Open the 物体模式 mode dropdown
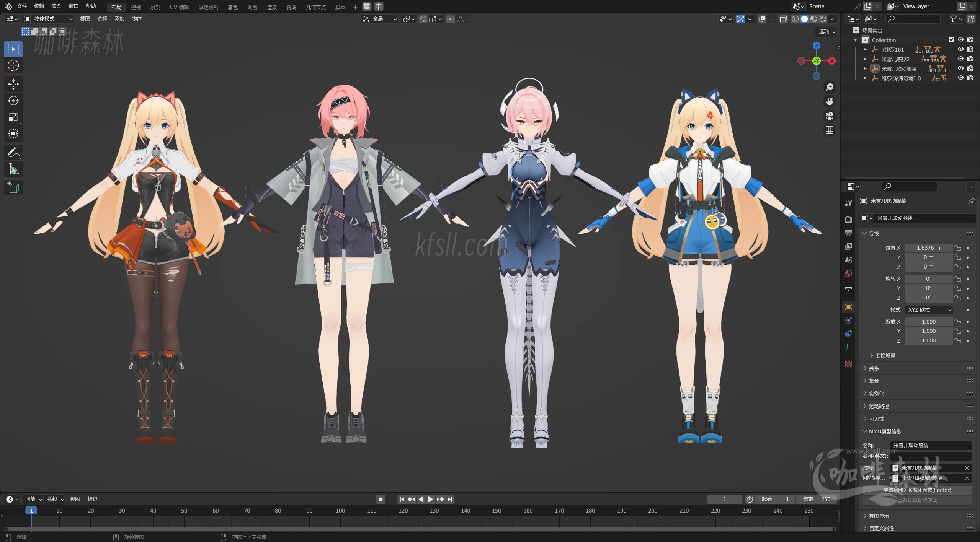The image size is (980, 542). pyautogui.click(x=48, y=19)
